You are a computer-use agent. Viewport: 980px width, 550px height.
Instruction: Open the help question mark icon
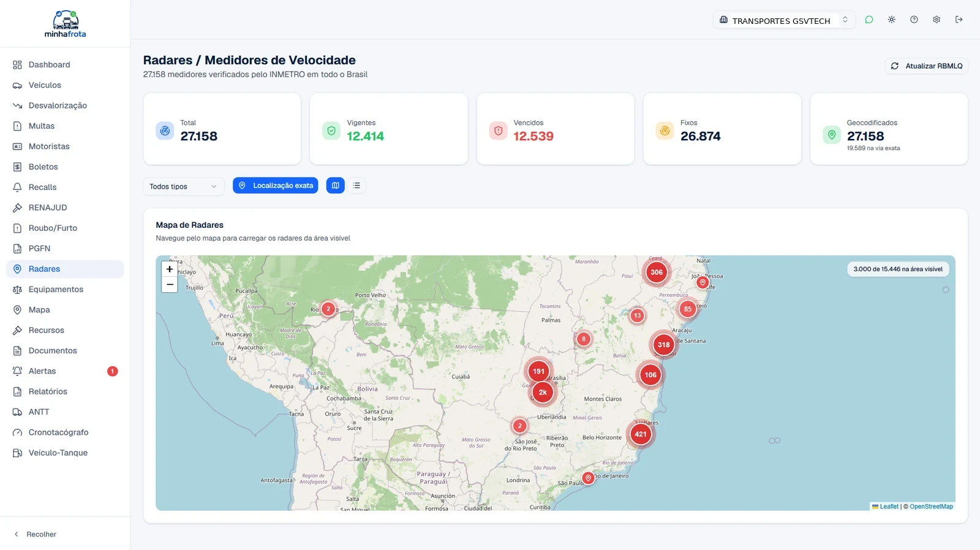pyautogui.click(x=914, y=20)
